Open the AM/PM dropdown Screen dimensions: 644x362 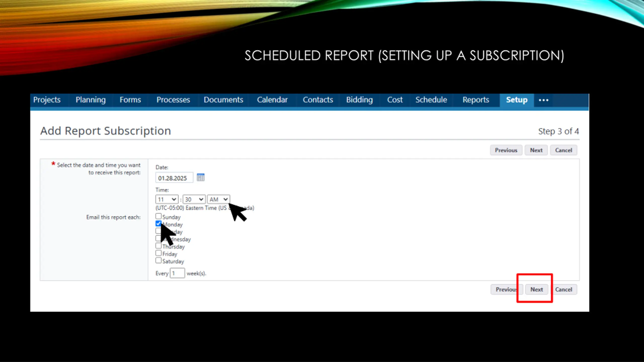pyautogui.click(x=218, y=199)
